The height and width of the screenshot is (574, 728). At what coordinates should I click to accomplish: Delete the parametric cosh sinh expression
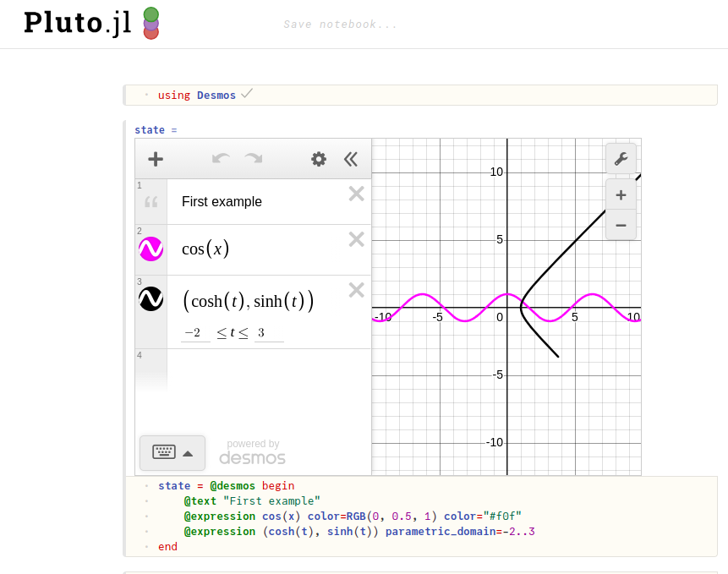click(x=356, y=291)
